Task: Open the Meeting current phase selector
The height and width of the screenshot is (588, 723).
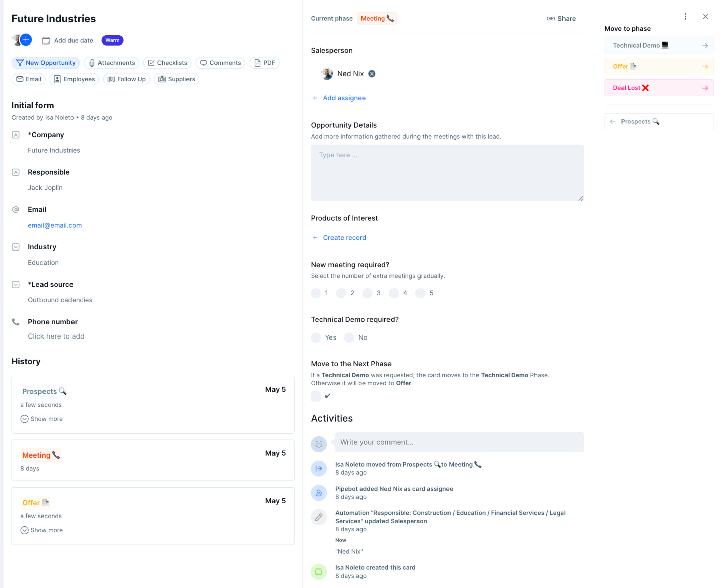Action: tap(376, 19)
